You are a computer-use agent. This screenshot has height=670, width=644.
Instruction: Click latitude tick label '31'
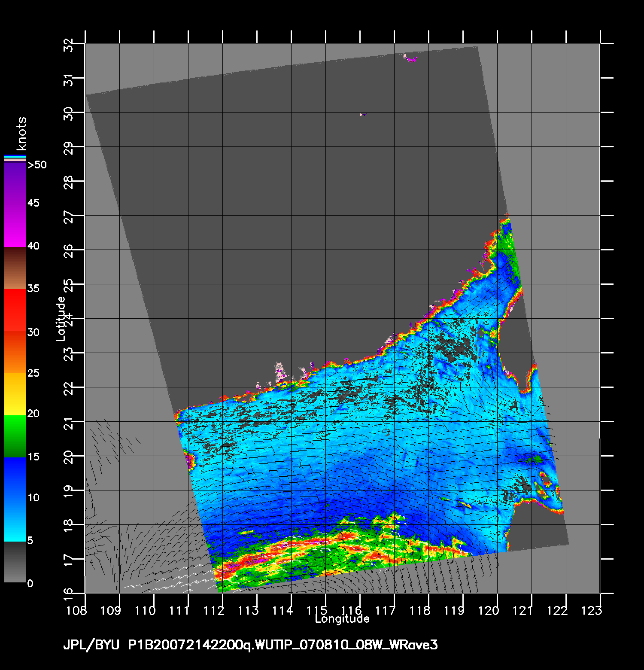click(68, 80)
